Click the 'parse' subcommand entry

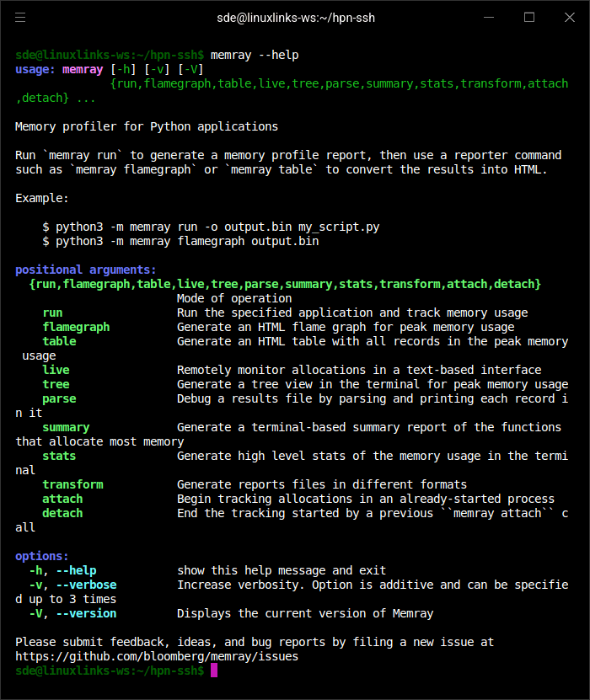[x=59, y=398]
